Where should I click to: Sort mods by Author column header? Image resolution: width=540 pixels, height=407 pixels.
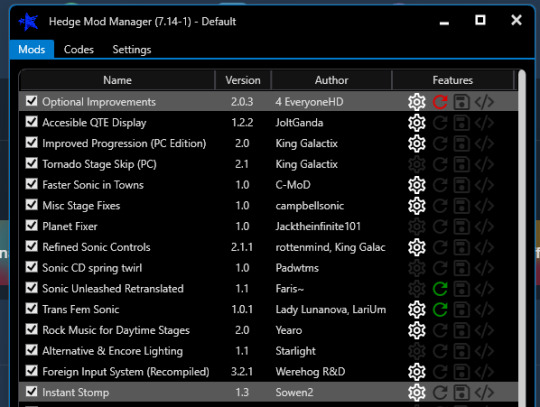(331, 80)
